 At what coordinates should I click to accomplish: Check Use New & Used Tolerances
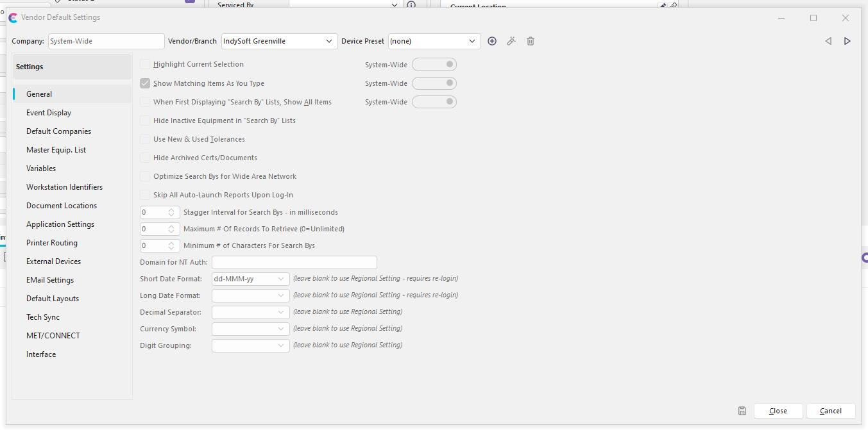(x=145, y=139)
